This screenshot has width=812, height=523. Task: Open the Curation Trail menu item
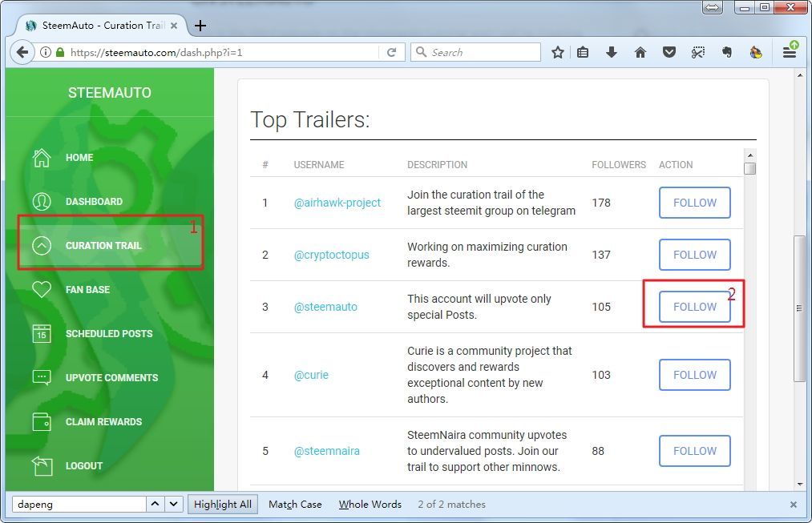(103, 246)
